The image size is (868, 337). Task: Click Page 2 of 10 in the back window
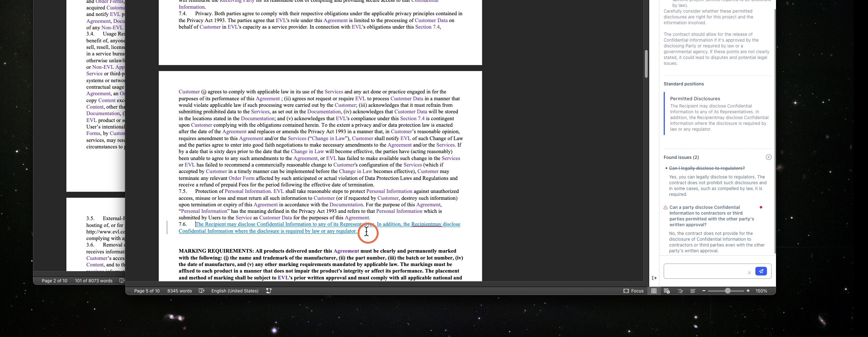click(54, 281)
